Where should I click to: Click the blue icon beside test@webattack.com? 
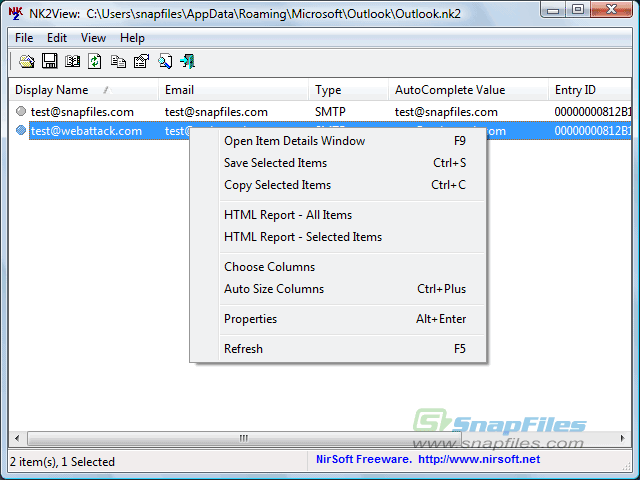[x=21, y=130]
